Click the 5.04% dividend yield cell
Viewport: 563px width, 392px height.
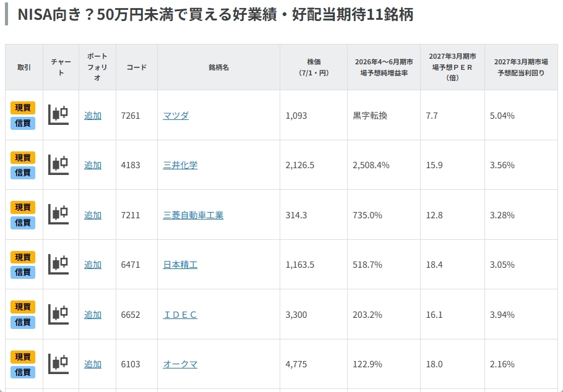521,115
